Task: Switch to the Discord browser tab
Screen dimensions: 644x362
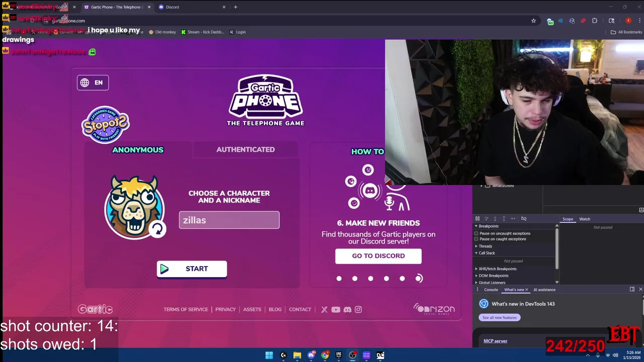Action: coord(192,7)
